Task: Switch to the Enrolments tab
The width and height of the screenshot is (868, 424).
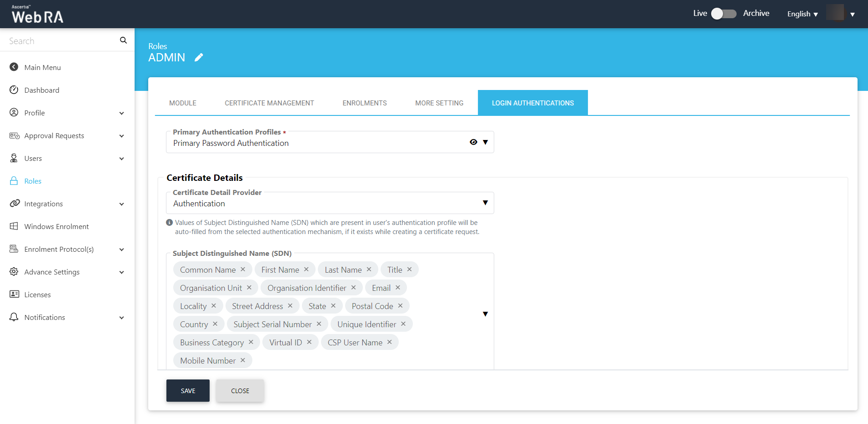Action: pos(365,103)
